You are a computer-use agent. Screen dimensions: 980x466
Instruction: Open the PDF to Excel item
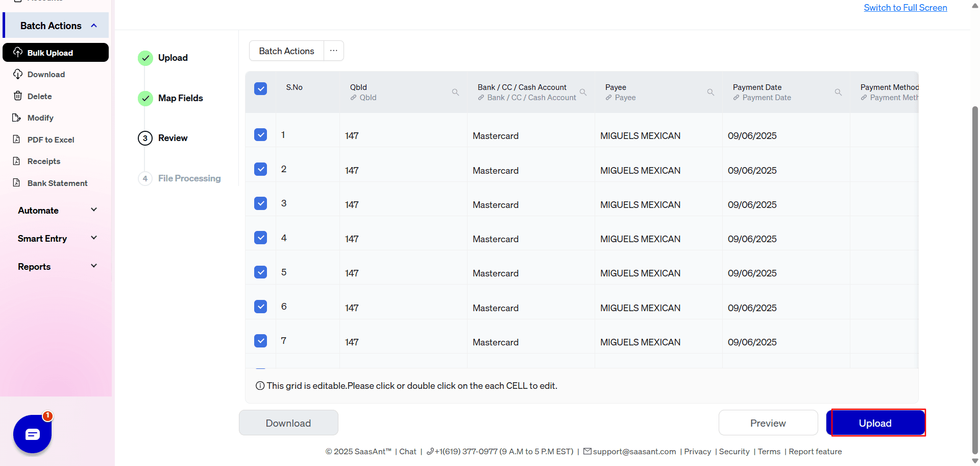coord(56,139)
